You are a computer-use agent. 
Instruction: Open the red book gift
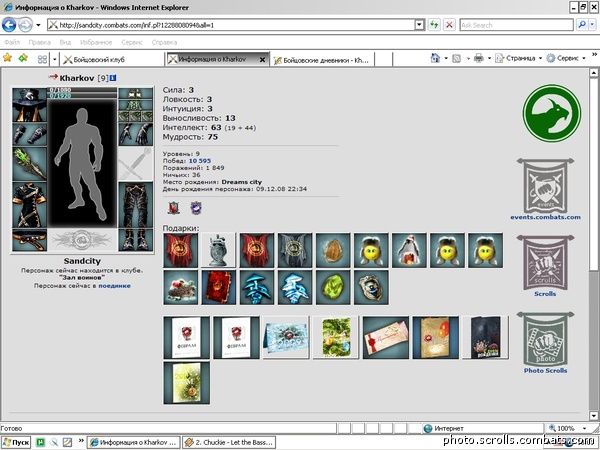tap(218, 287)
